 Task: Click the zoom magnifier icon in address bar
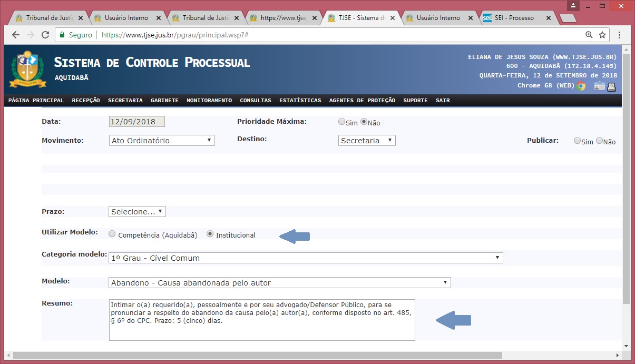click(589, 35)
